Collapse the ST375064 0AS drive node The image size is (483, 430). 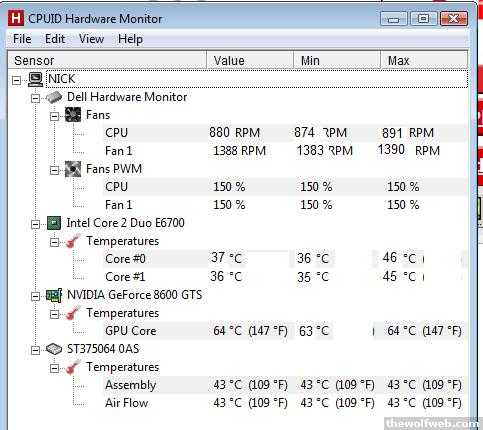point(35,350)
